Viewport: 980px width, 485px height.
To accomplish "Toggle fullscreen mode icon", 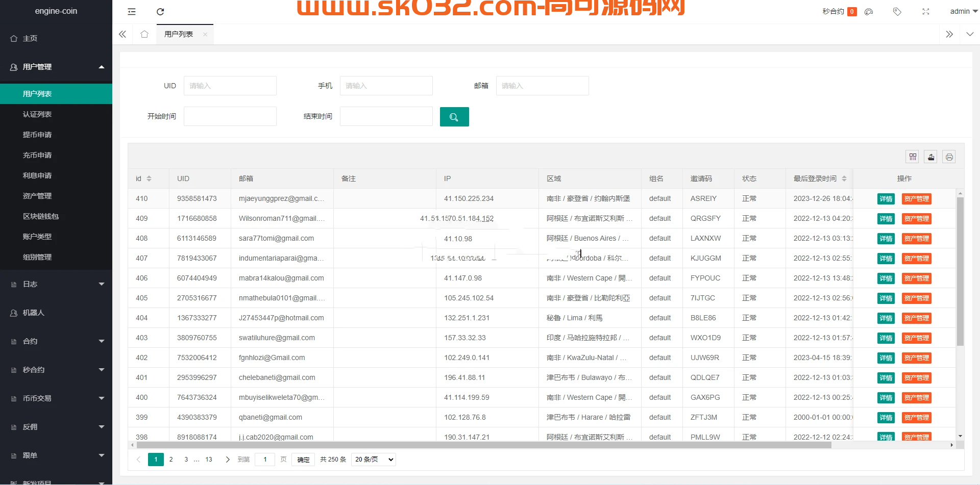I will pyautogui.click(x=926, y=12).
